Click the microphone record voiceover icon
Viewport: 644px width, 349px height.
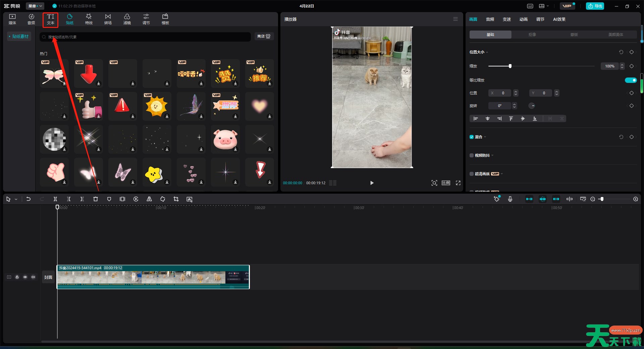[x=510, y=199]
